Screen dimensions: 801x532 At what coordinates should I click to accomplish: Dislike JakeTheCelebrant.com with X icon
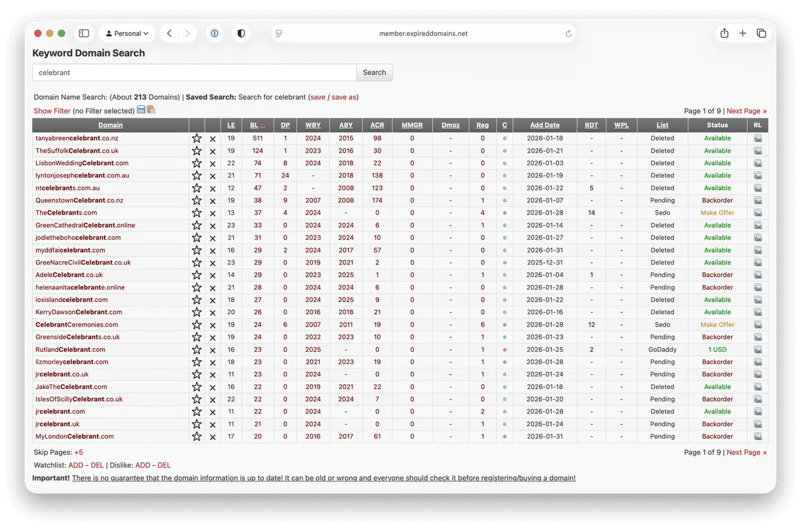(213, 387)
